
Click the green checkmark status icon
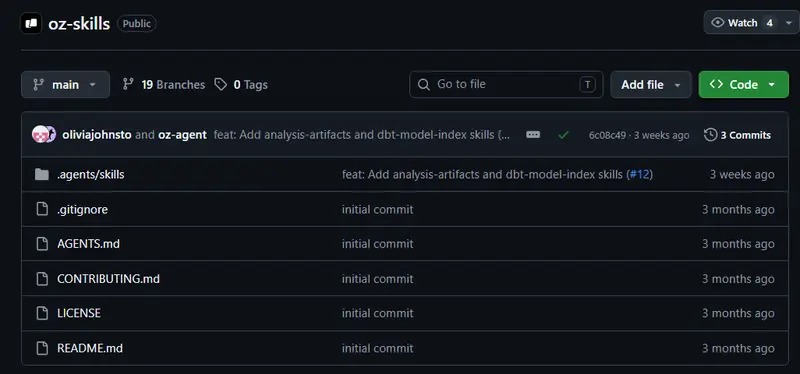point(563,135)
